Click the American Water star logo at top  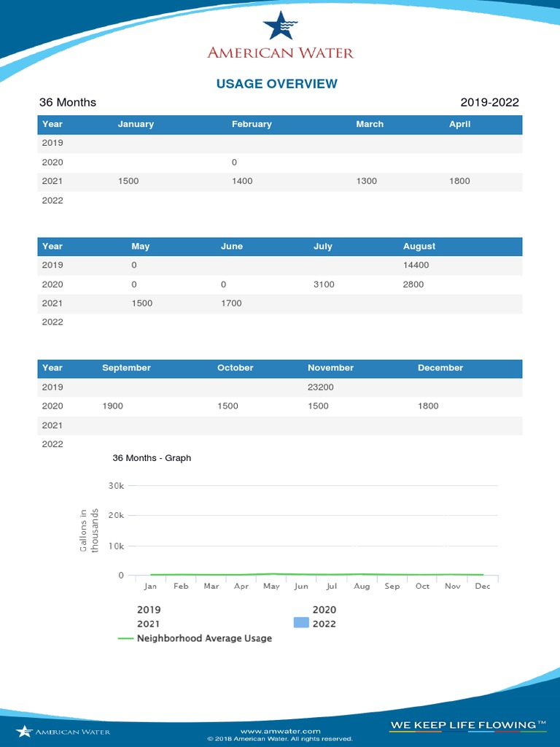pos(280,26)
